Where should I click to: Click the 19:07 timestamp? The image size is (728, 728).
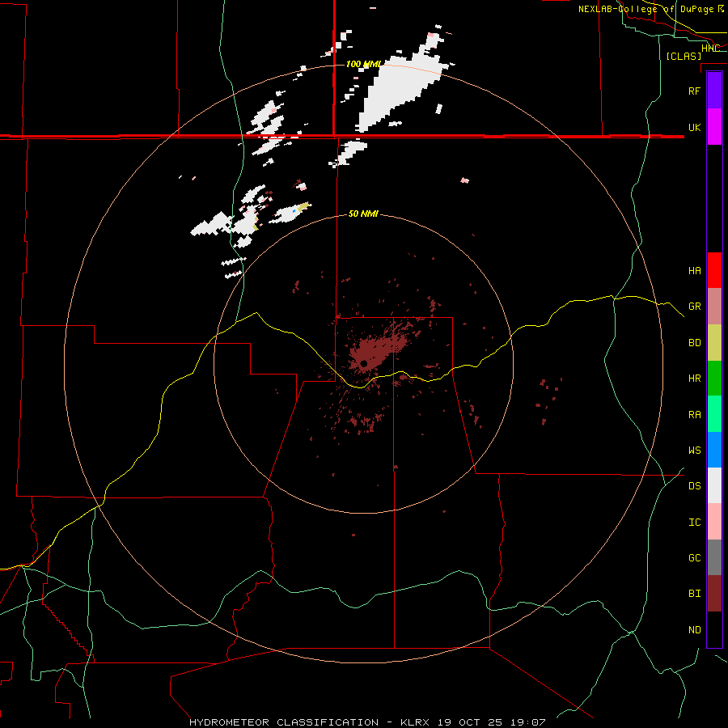coord(527,722)
